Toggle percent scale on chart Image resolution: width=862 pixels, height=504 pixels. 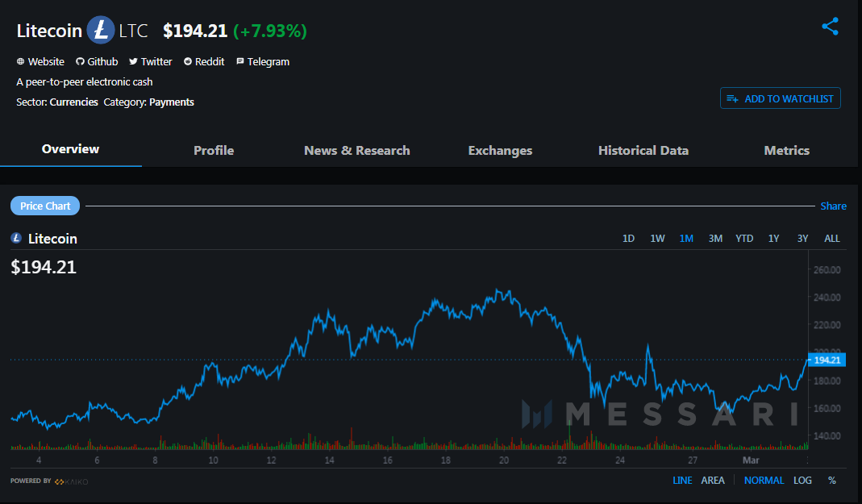(x=832, y=481)
